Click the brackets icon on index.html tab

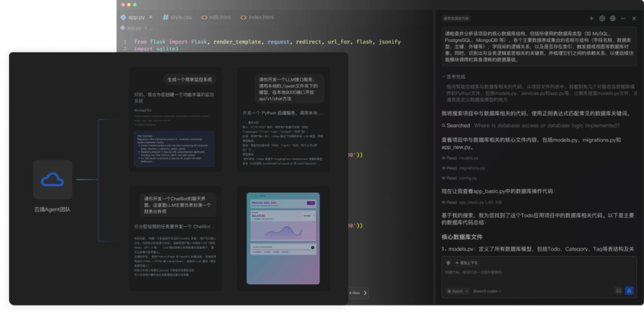243,17
